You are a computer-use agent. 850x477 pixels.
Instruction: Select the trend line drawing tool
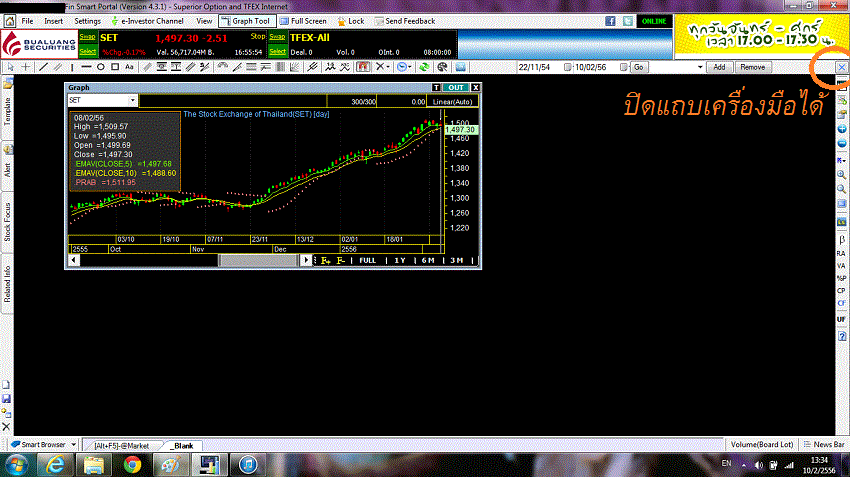coord(43,67)
